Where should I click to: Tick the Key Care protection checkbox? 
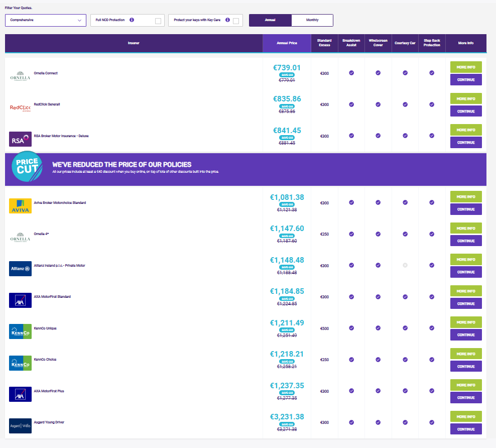pos(236,21)
